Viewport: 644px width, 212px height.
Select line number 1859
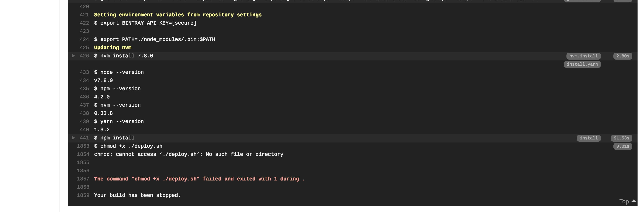tap(83, 195)
